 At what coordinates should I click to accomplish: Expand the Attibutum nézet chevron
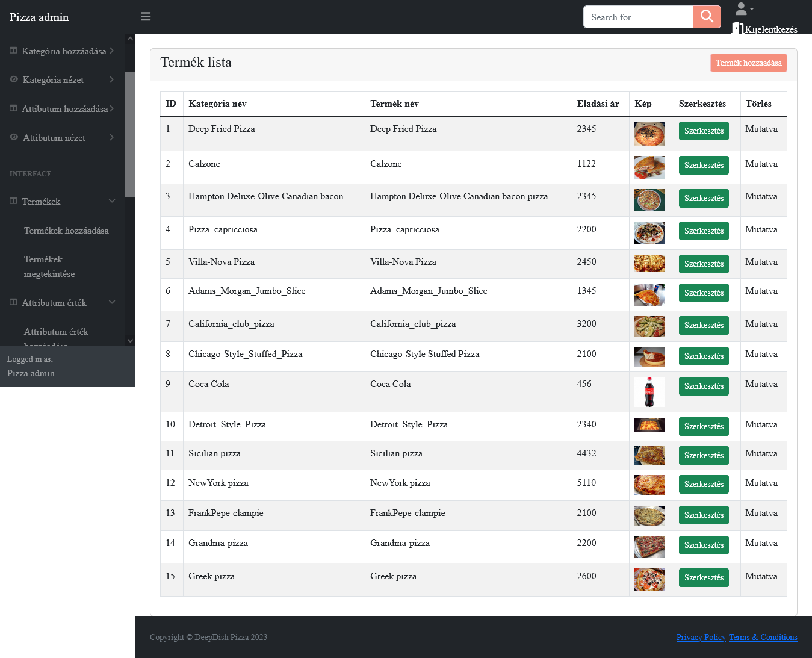pos(112,137)
